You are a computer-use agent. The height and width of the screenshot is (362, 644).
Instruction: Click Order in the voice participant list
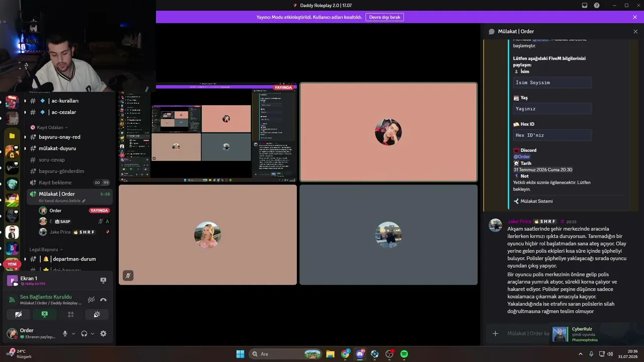click(x=73, y=211)
